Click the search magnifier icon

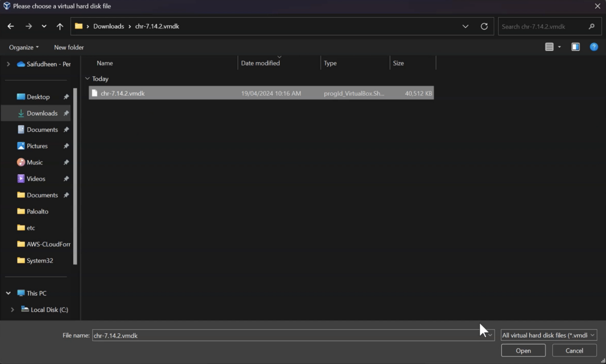coord(591,26)
